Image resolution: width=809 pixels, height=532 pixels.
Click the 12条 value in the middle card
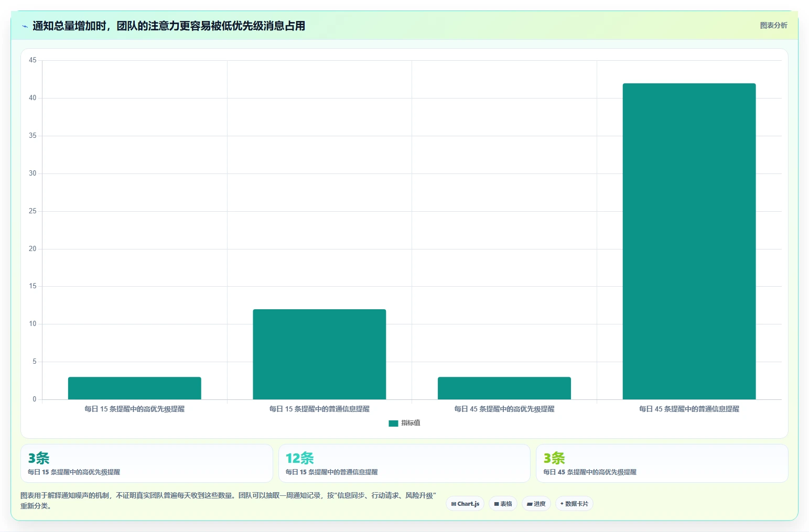coord(299,458)
